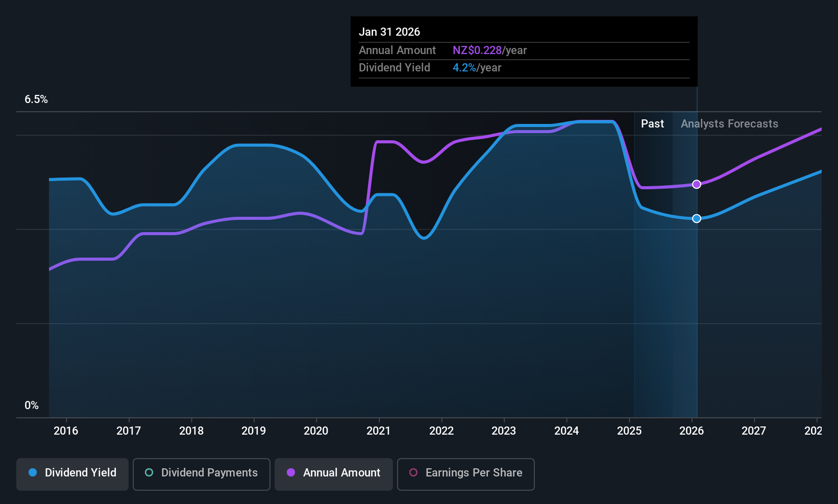Click the 2021 x-axis year label
Screen dimensions: 838x504
378,431
